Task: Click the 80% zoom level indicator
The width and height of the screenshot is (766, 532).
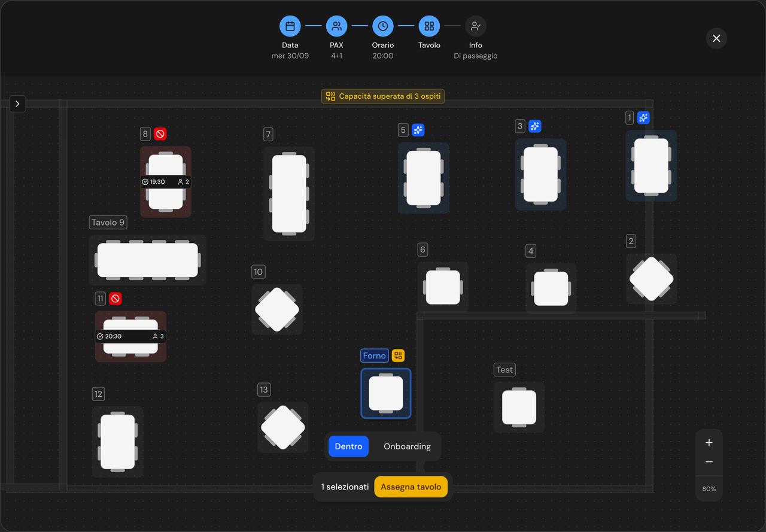Action: (x=709, y=489)
